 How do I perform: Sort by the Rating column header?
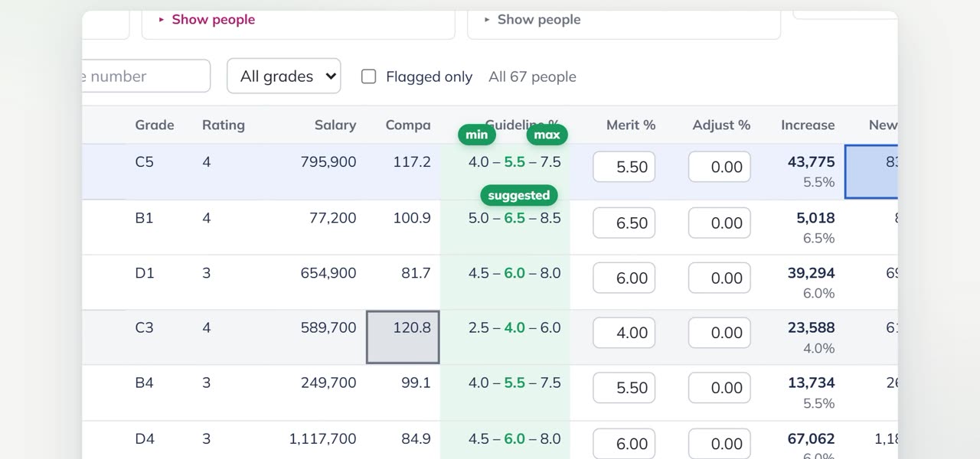[x=224, y=125]
